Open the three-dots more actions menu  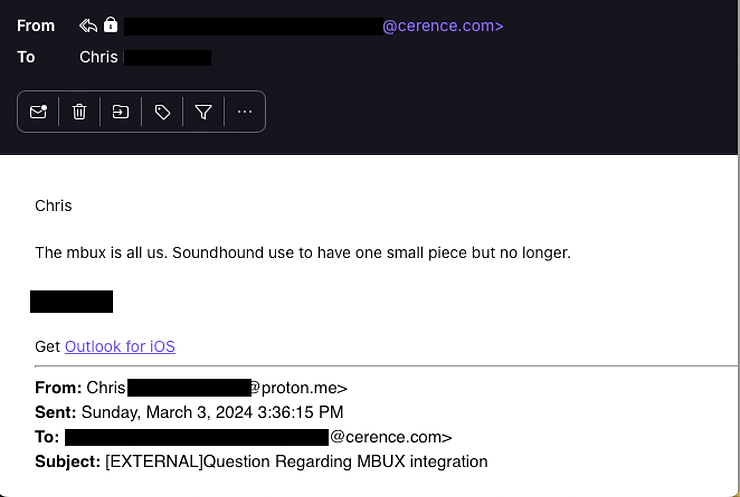(245, 112)
